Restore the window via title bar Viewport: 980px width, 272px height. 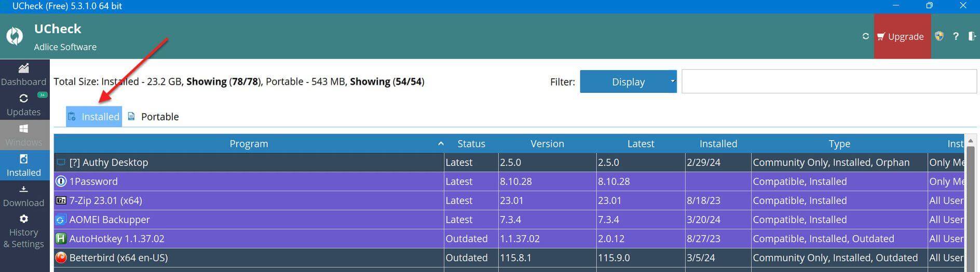point(930,6)
